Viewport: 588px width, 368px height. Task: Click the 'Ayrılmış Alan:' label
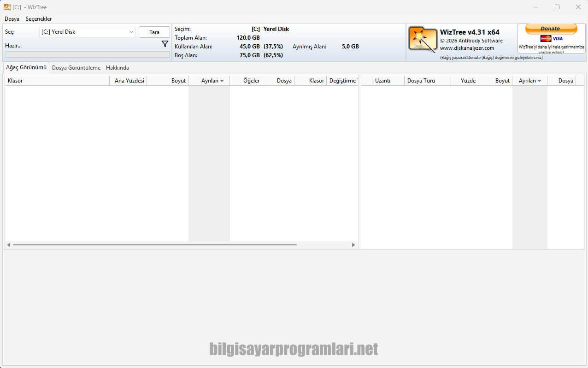tap(309, 47)
